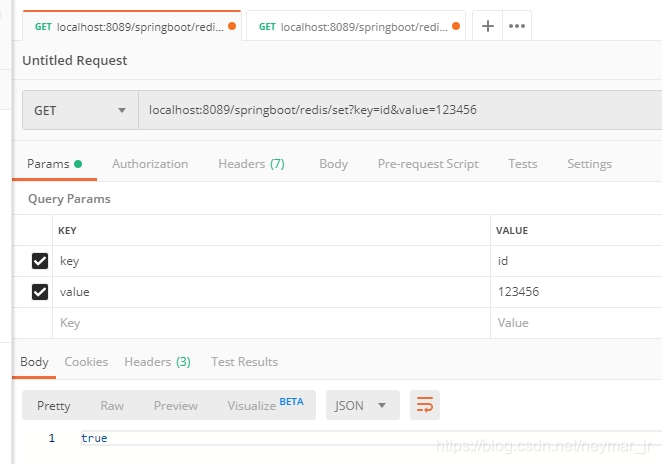Click the second tab's unsaved orange dot
Screen dimensions: 662x464
tap(456, 26)
